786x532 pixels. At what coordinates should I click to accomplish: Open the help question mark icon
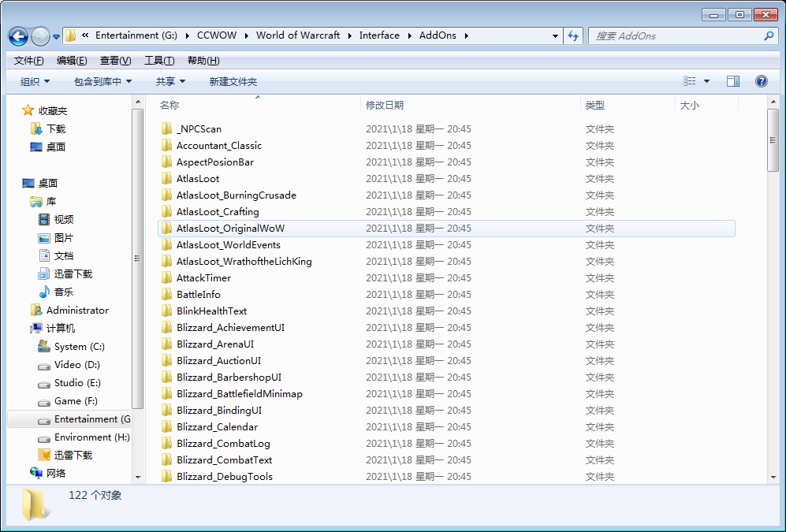coord(761,81)
